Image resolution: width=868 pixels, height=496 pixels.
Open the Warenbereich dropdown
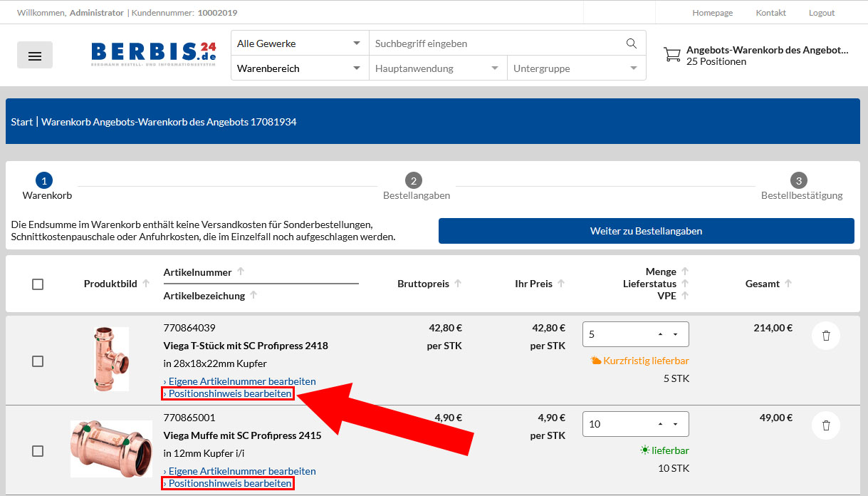click(300, 68)
